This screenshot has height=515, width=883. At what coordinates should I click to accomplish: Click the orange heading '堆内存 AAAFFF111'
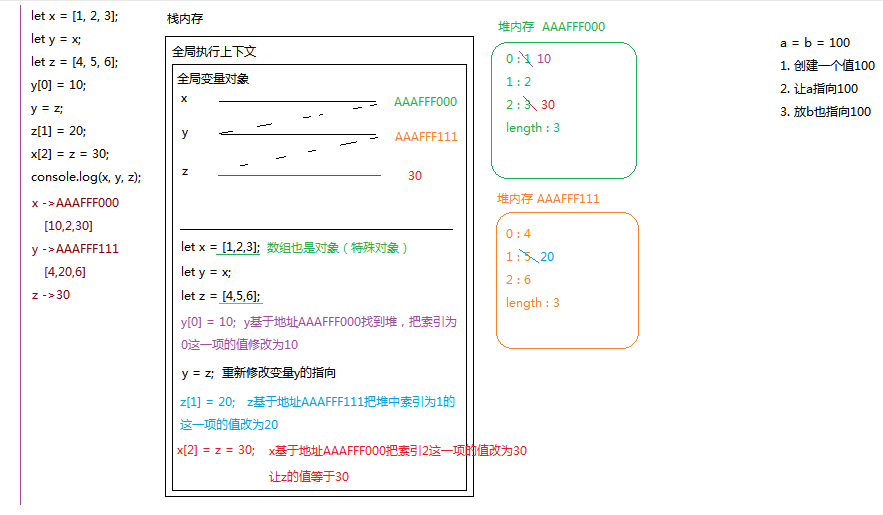click(x=548, y=199)
